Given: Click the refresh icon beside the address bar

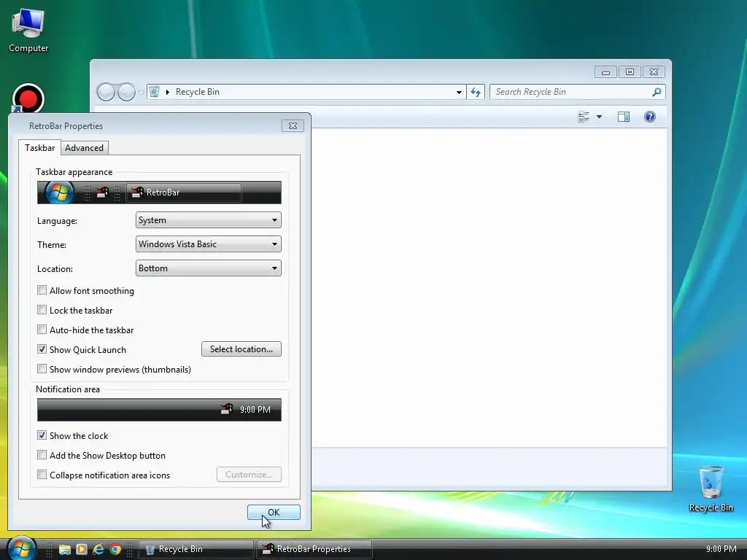Looking at the screenshot, I should pyautogui.click(x=476, y=92).
